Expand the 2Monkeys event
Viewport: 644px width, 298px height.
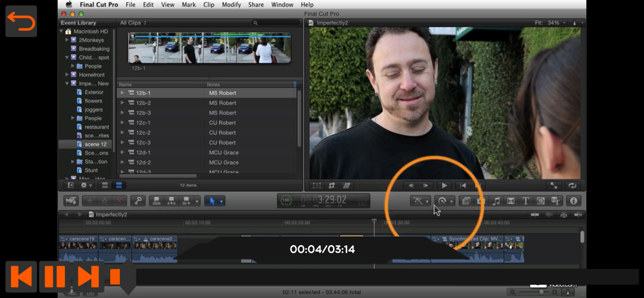(x=67, y=40)
